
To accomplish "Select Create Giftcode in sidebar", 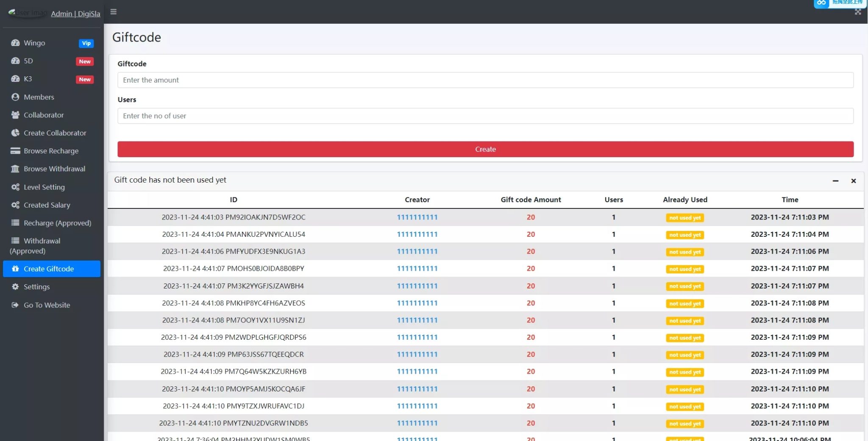I will tap(49, 269).
